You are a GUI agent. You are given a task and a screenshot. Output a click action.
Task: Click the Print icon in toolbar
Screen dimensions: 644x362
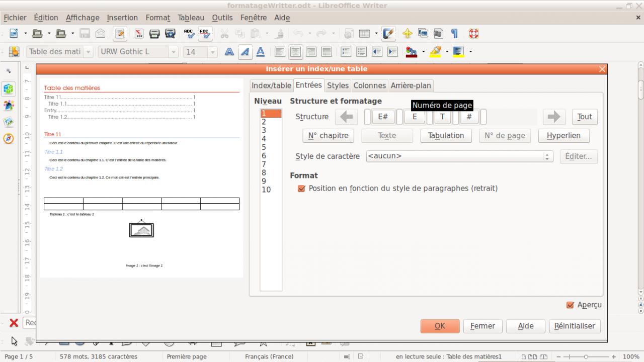click(x=155, y=34)
